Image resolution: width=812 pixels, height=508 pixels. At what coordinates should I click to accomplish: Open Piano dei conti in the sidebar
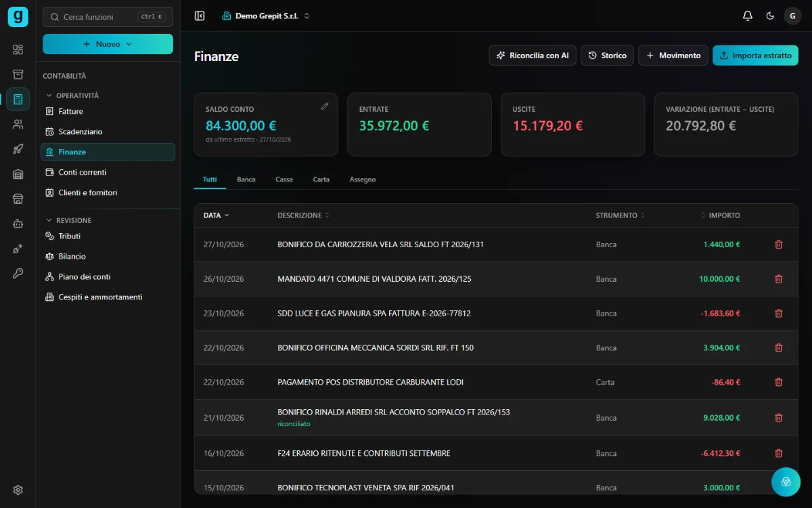(108, 276)
